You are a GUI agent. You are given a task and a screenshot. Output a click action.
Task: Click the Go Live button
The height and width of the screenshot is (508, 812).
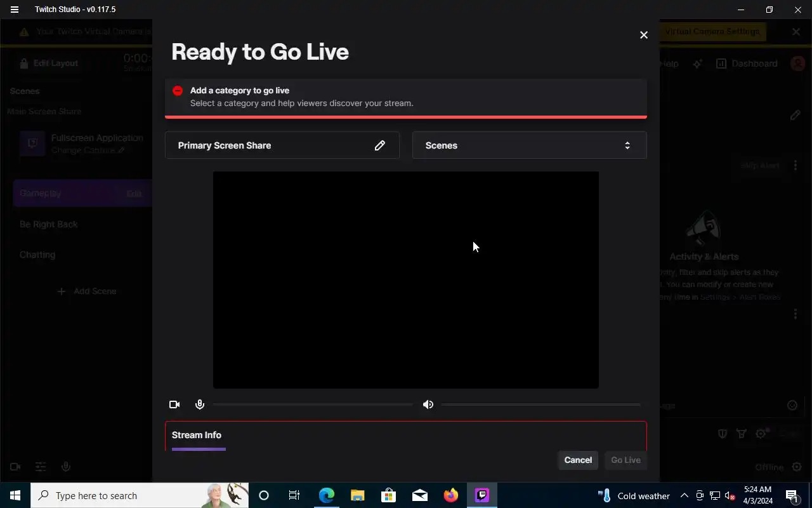(x=625, y=460)
